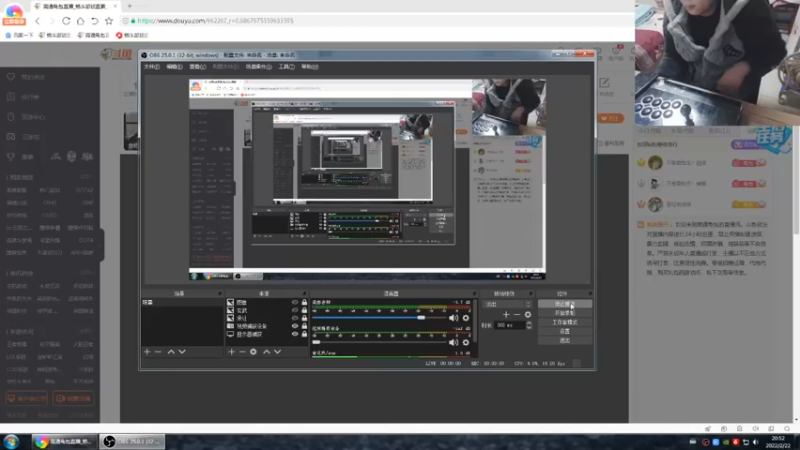Undo closed tab with the browser restore icon
Viewport: 800px width, 450px height.
click(x=94, y=21)
